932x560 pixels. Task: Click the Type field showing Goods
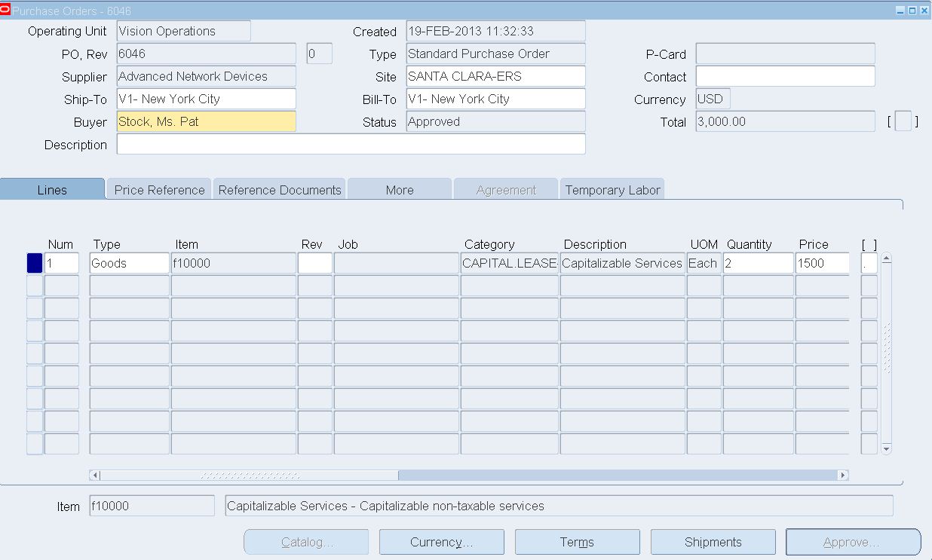[x=130, y=263]
